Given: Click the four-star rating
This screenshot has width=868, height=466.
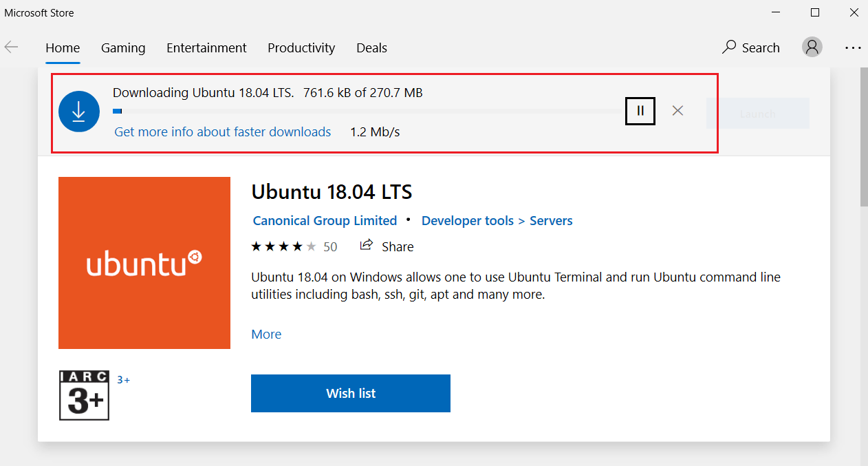Looking at the screenshot, I should point(284,246).
